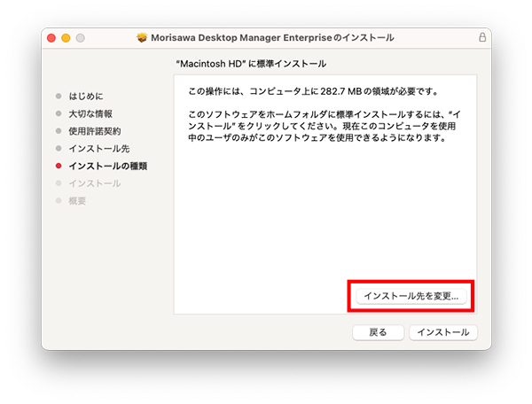Select the current step インストールの種類
Screen dimensions: 532x404
(108, 166)
